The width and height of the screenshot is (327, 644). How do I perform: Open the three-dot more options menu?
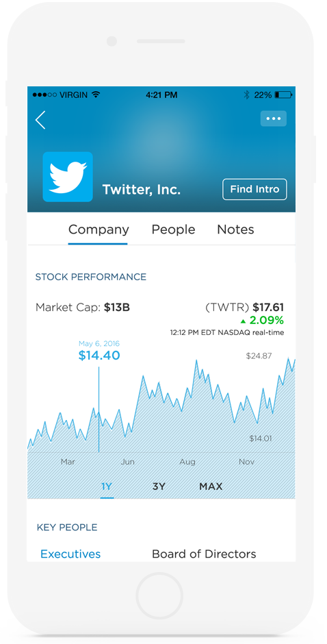click(x=273, y=119)
